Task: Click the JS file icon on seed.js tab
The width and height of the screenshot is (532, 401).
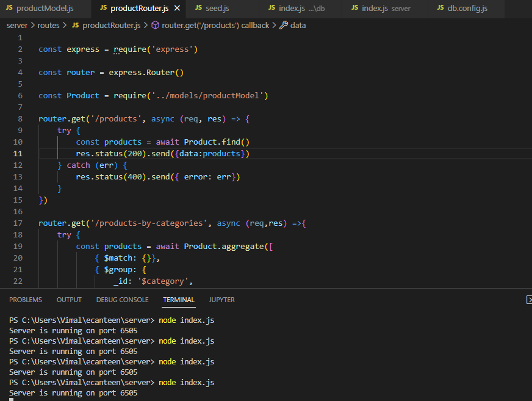Action: point(199,9)
